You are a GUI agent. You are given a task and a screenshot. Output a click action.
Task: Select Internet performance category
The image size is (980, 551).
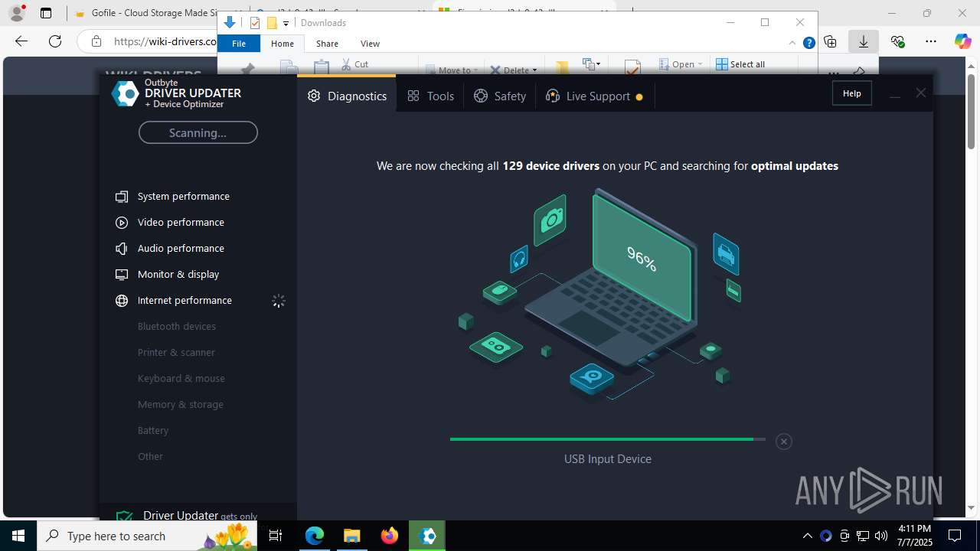click(x=185, y=300)
